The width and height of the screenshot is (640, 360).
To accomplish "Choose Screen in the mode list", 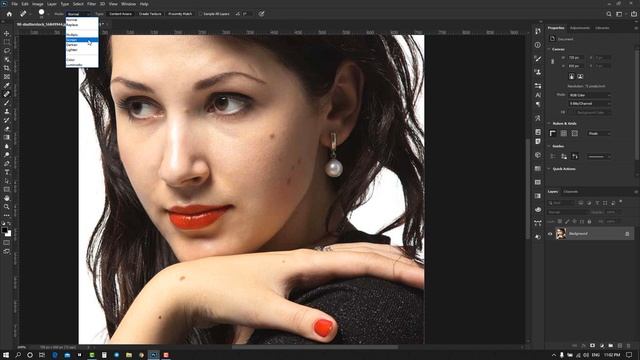I will click(x=82, y=40).
